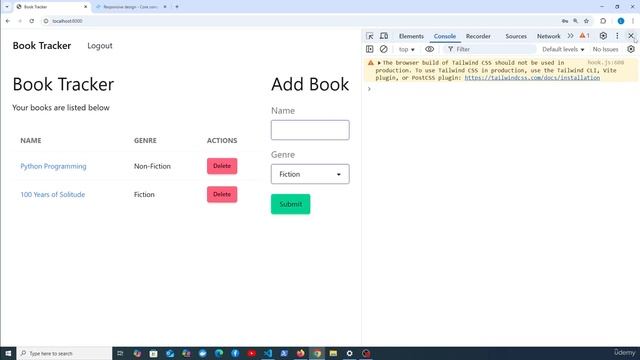Click the NAME column header

31,140
